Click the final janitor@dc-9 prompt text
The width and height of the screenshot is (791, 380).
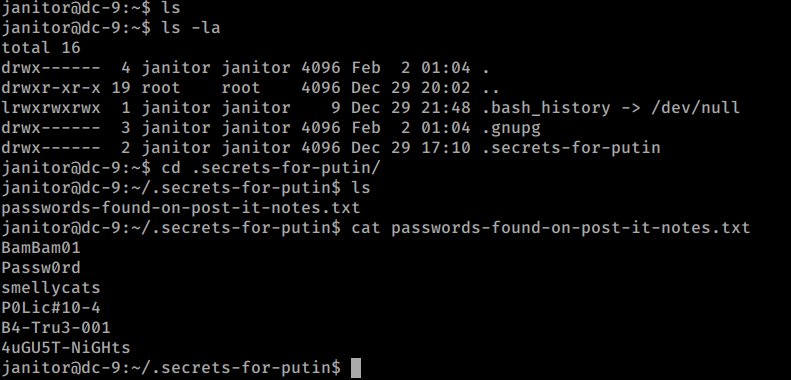(171, 368)
